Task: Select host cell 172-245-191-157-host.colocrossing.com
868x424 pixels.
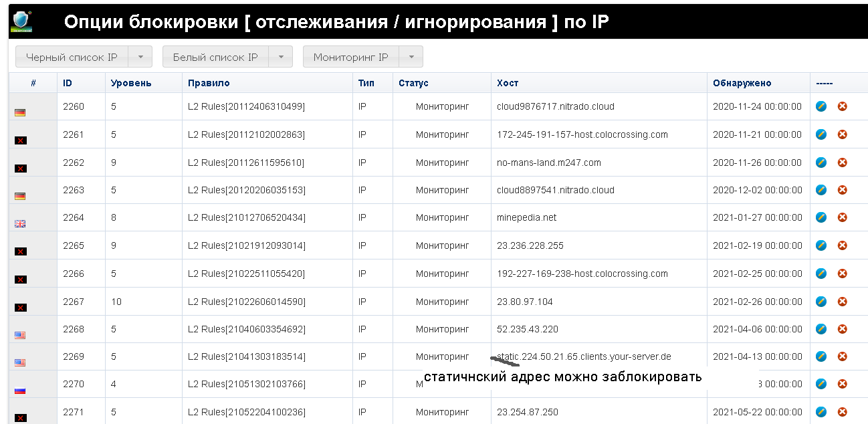Action: point(582,134)
